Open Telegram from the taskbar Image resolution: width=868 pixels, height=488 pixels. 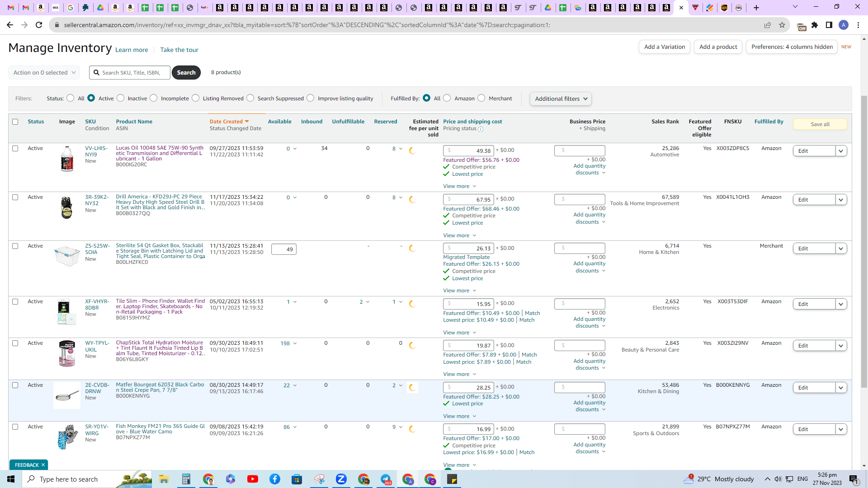[x=386, y=479]
